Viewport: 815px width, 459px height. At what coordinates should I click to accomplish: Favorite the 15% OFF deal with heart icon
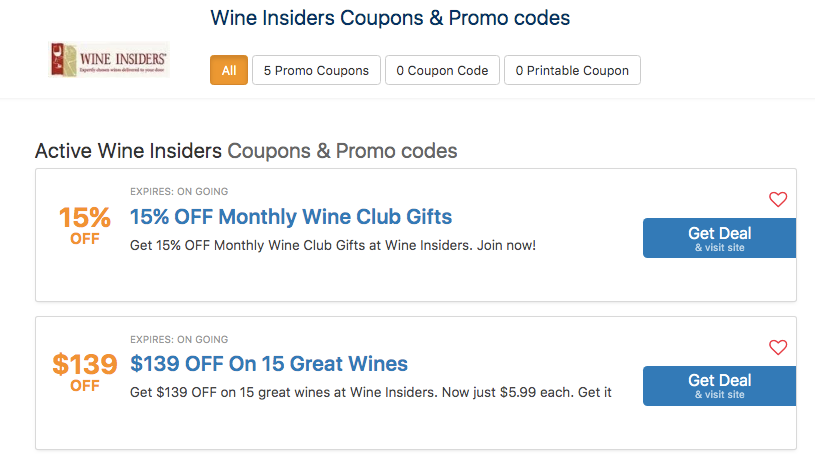[778, 200]
